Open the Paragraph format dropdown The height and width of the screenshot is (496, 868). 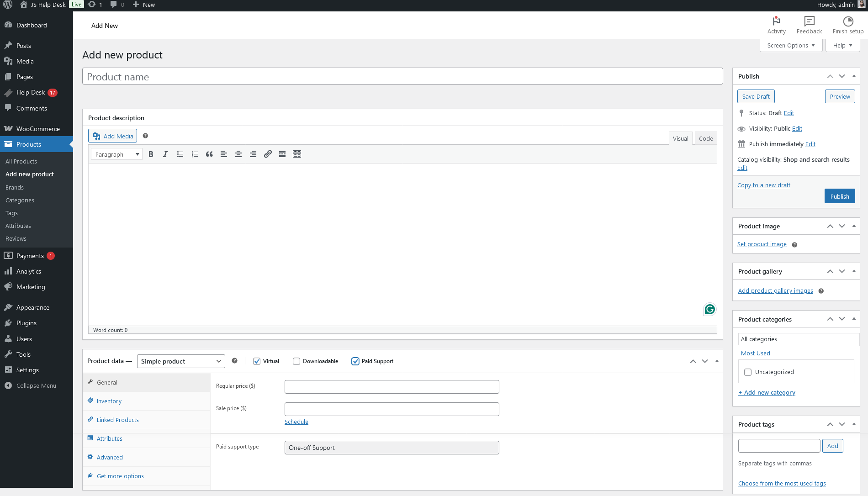tap(116, 154)
